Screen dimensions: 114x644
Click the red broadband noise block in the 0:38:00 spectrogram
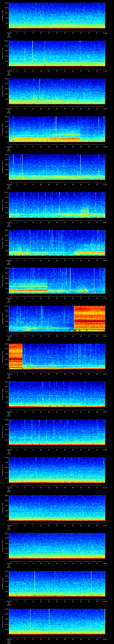click(16, 356)
